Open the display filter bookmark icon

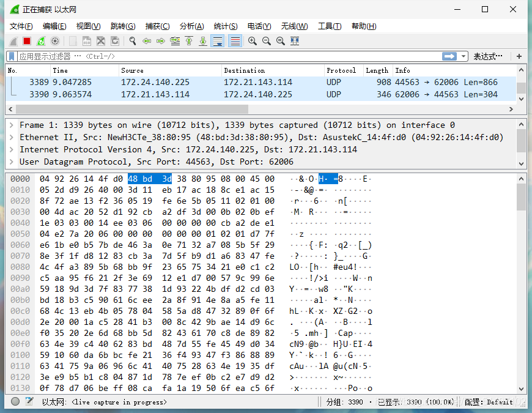tap(12, 56)
